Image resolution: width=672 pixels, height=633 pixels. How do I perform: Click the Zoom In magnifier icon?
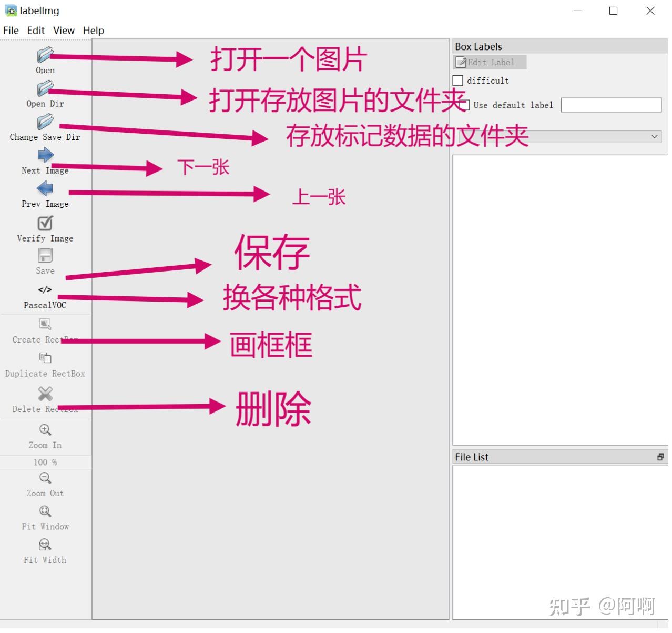point(45,430)
